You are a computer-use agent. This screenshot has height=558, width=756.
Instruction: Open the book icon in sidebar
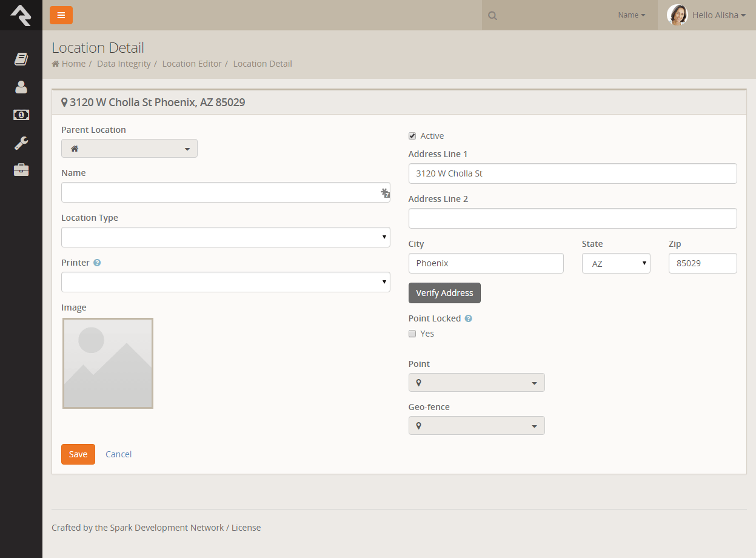(21, 59)
